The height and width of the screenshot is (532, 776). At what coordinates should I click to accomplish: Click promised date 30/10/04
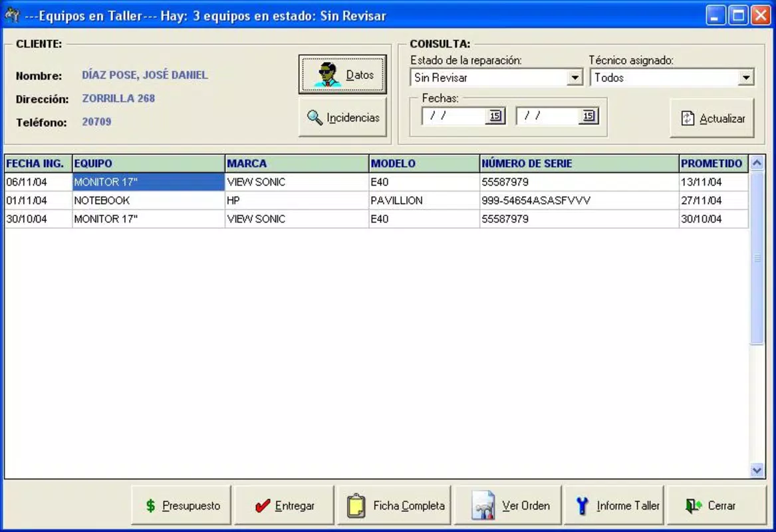pyautogui.click(x=713, y=219)
